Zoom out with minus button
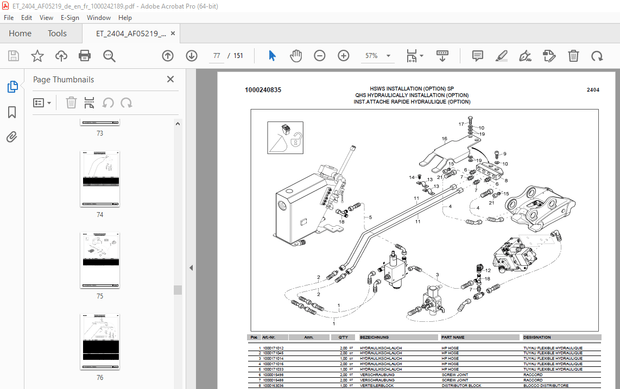 319,56
